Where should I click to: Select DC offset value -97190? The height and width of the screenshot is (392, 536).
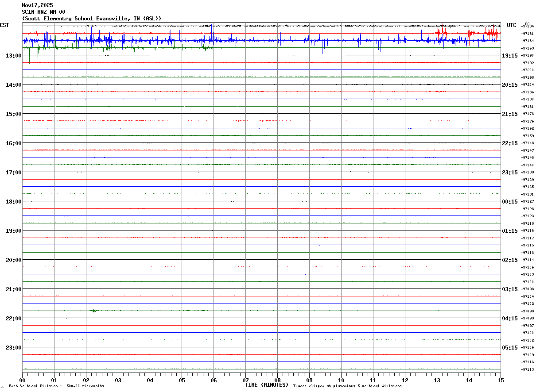528,55
